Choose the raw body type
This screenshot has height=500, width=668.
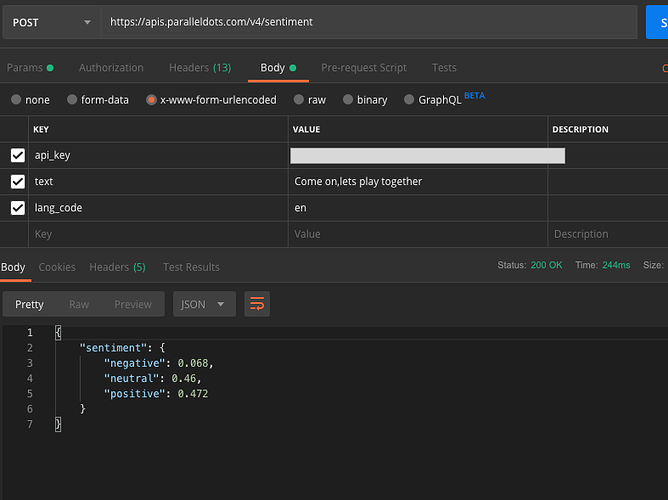pyautogui.click(x=300, y=100)
